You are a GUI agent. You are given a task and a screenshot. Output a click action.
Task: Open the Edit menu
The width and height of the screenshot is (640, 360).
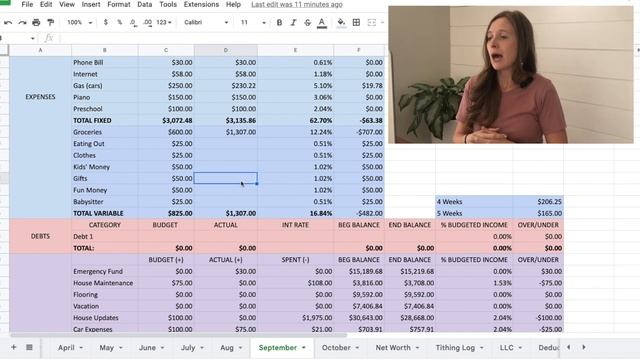click(46, 4)
